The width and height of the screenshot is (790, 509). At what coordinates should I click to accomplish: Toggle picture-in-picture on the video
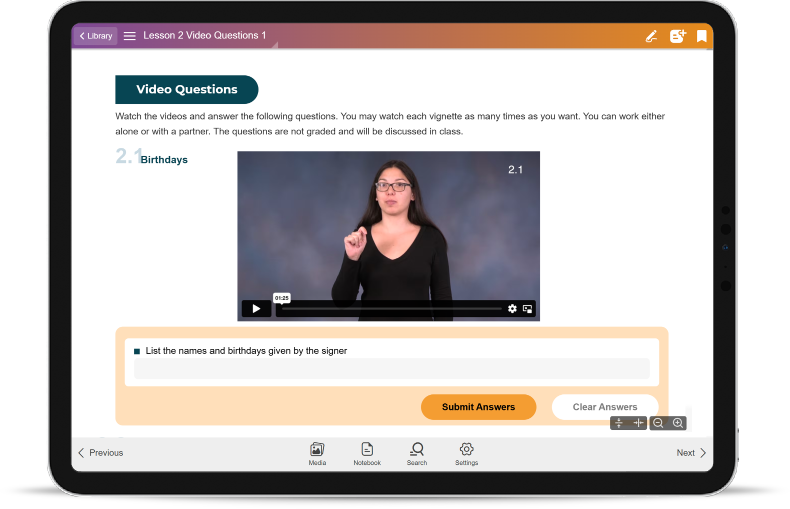(528, 308)
